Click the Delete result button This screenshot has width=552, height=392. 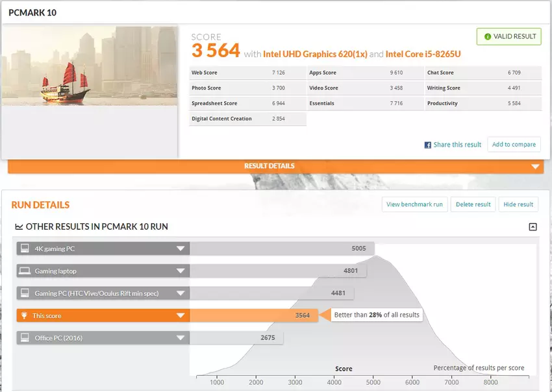click(x=473, y=204)
